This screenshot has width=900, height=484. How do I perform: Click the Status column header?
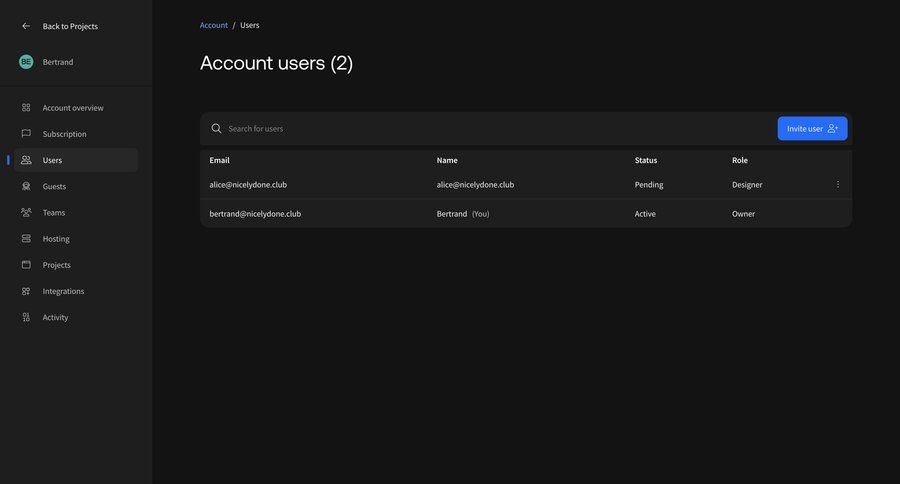pos(646,160)
